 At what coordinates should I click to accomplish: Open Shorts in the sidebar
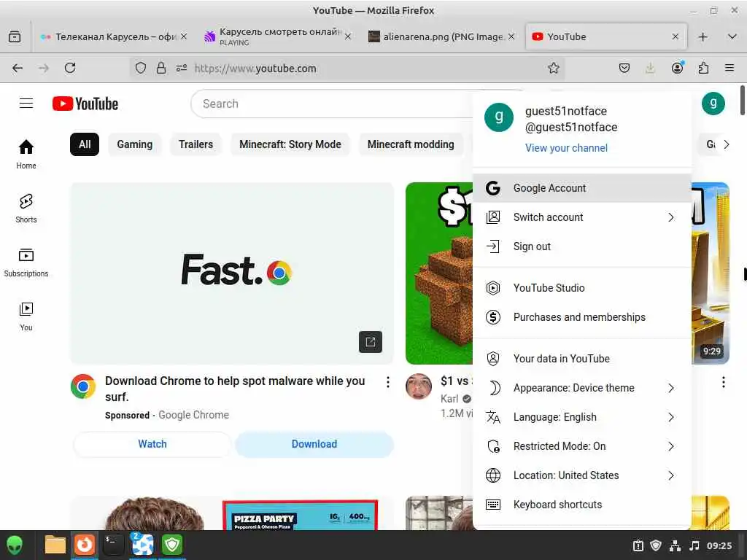pos(26,208)
